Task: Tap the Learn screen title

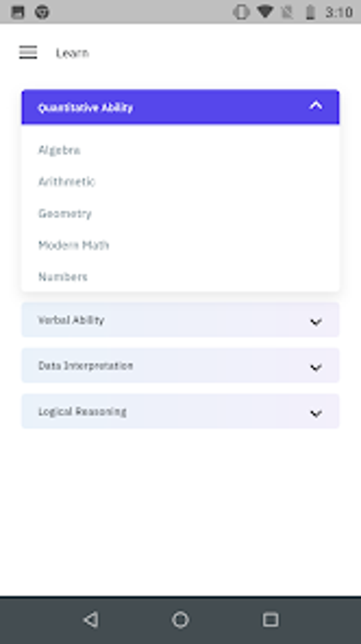Action: coord(73,52)
